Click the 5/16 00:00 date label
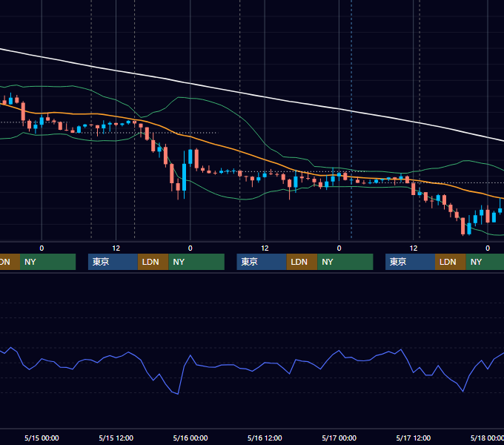504x445 pixels. click(x=190, y=438)
